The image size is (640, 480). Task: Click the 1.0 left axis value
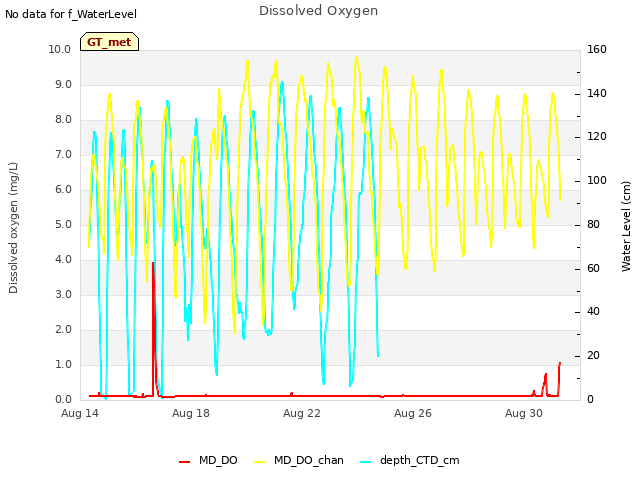(63, 364)
